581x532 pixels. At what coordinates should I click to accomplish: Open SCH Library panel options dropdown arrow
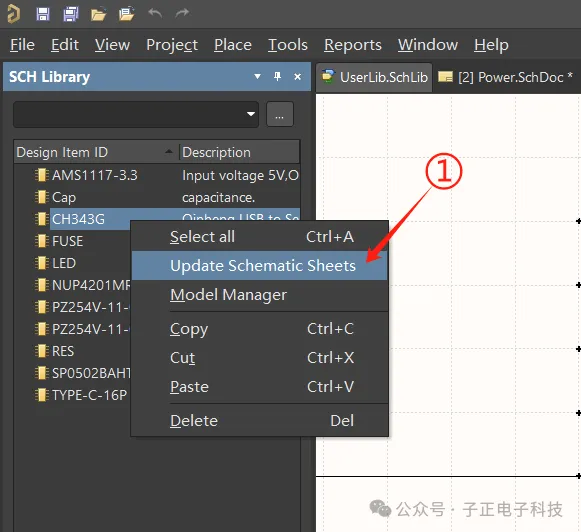click(x=257, y=77)
